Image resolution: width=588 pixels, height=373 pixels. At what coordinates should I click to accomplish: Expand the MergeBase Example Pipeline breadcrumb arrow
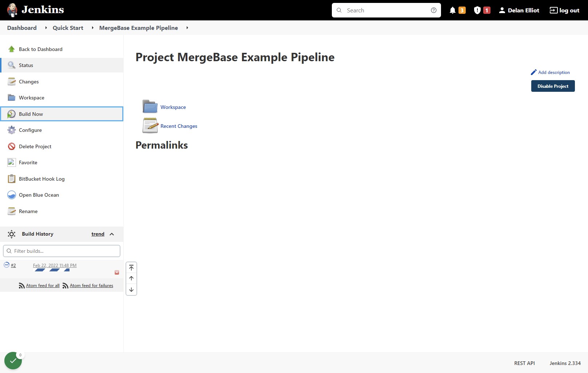tap(187, 28)
